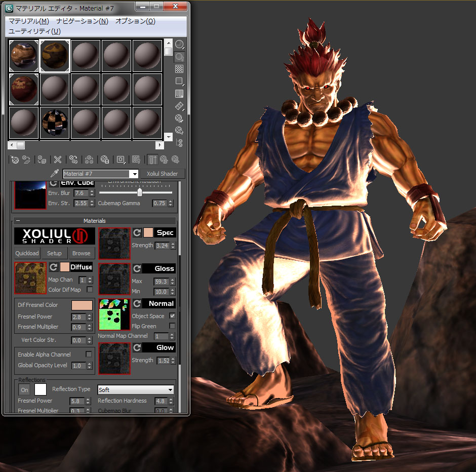This screenshot has width=476, height=472.
Task: Click the Setup button
Action: tap(54, 253)
